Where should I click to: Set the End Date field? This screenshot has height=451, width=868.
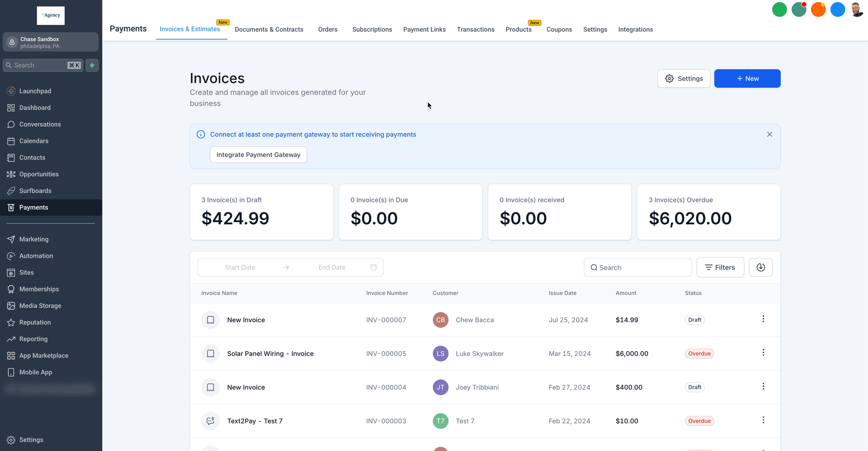(332, 267)
